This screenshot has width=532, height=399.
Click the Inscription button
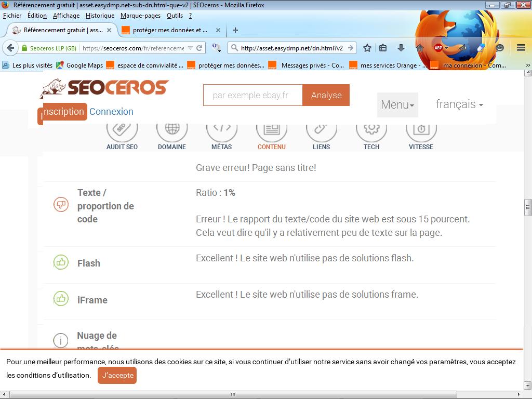pyautogui.click(x=63, y=112)
